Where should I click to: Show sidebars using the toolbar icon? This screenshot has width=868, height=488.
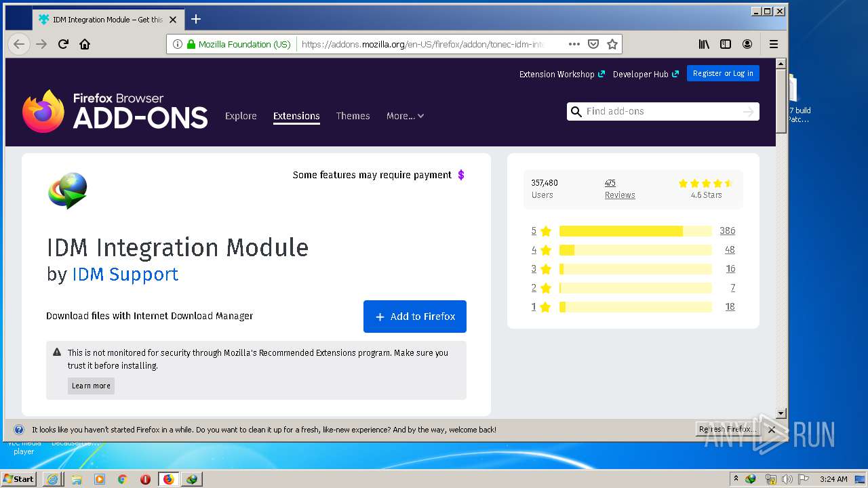pos(726,44)
